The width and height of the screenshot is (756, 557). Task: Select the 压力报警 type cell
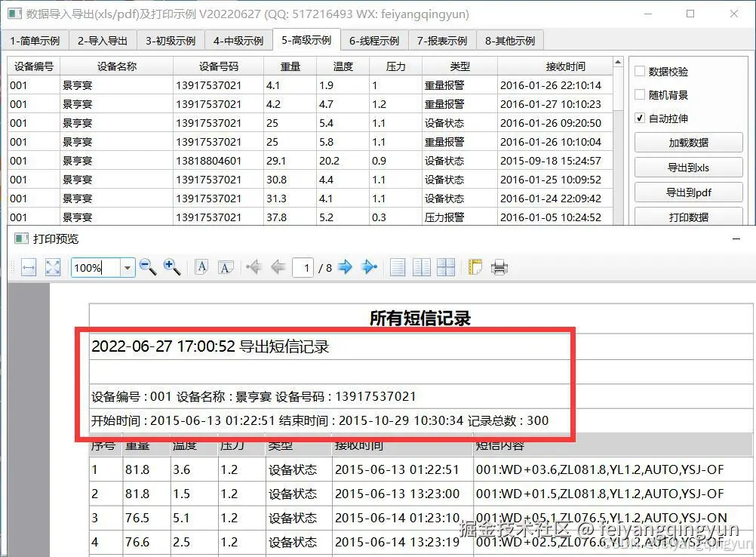point(460,217)
